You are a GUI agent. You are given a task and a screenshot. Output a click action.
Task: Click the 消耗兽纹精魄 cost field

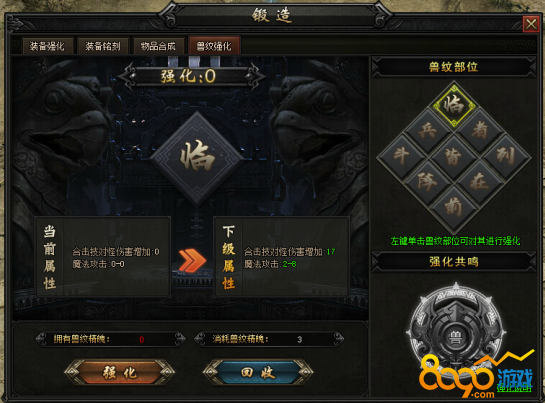coord(269,339)
